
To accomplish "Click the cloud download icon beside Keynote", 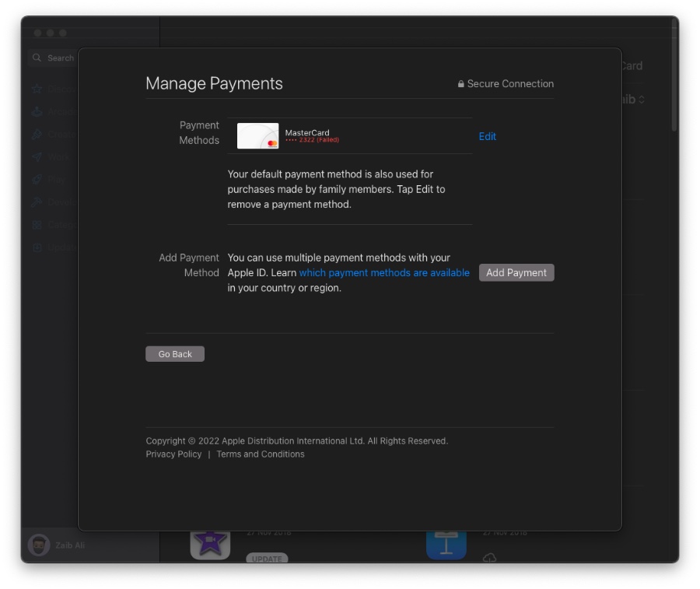I will click(x=490, y=558).
